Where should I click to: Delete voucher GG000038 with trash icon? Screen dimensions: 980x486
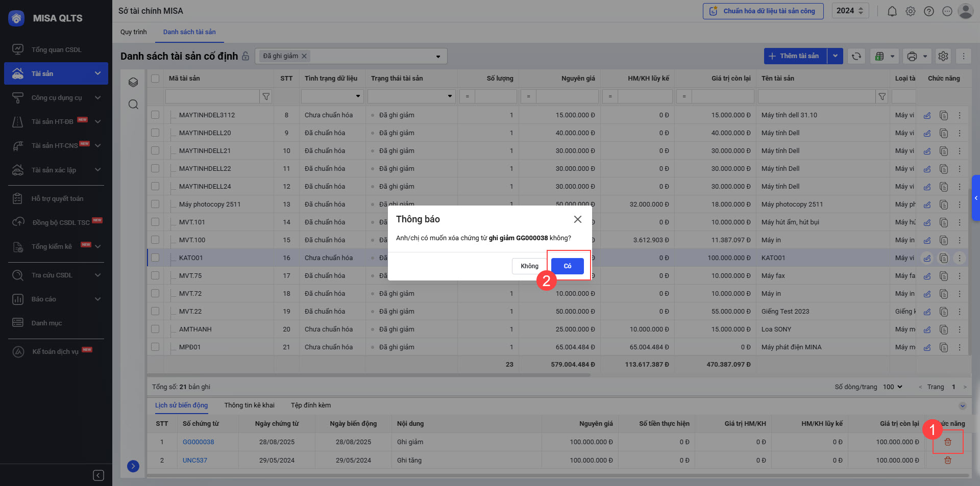click(947, 442)
